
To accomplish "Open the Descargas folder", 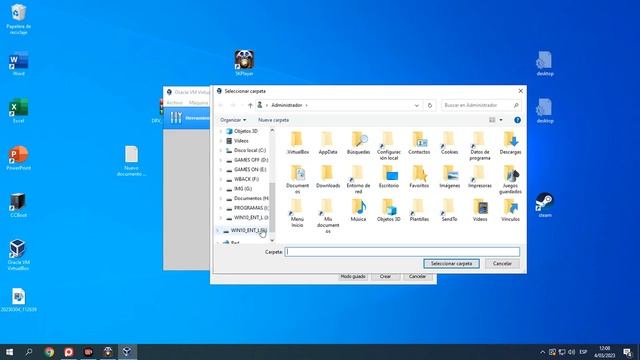I will [510, 142].
